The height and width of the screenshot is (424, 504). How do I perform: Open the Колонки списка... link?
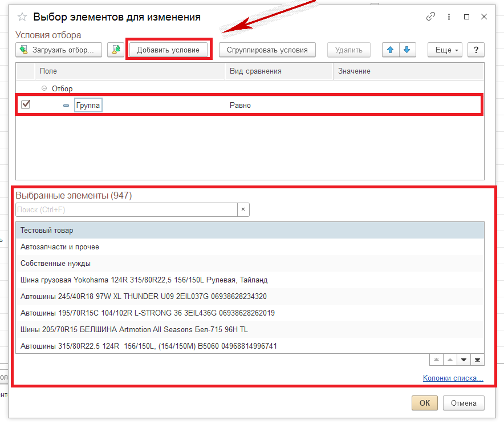coord(453,378)
